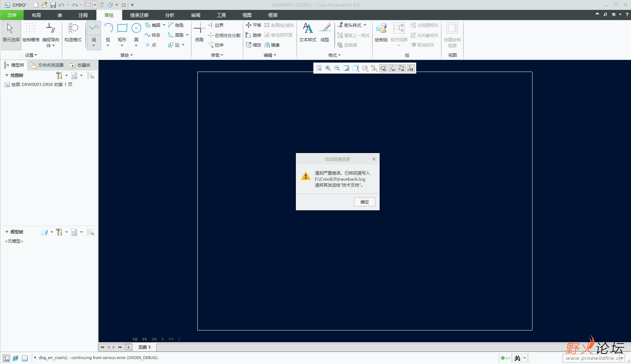The width and height of the screenshot is (631, 364).
Task: Select the 点 point tool
Action: 151,45
